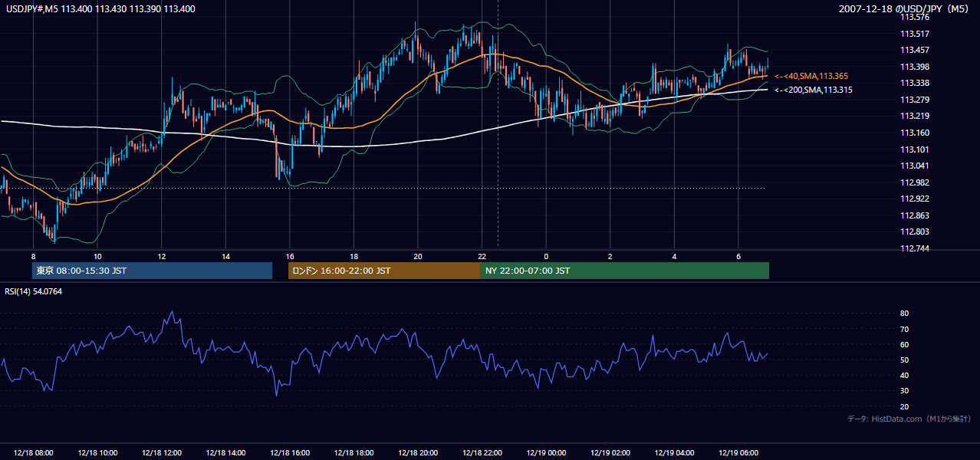Click price axis value 113.338
This screenshot has width=980, height=460.
coord(914,83)
